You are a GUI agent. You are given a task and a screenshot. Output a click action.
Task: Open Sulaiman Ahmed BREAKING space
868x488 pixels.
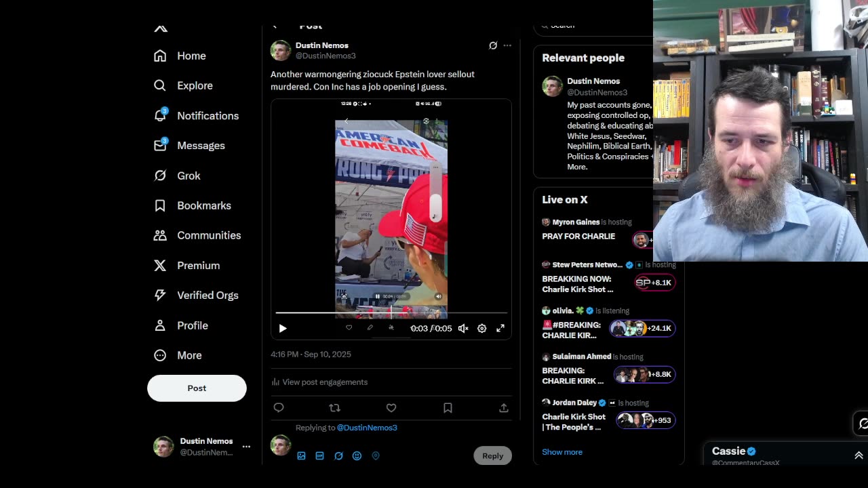pyautogui.click(x=608, y=369)
